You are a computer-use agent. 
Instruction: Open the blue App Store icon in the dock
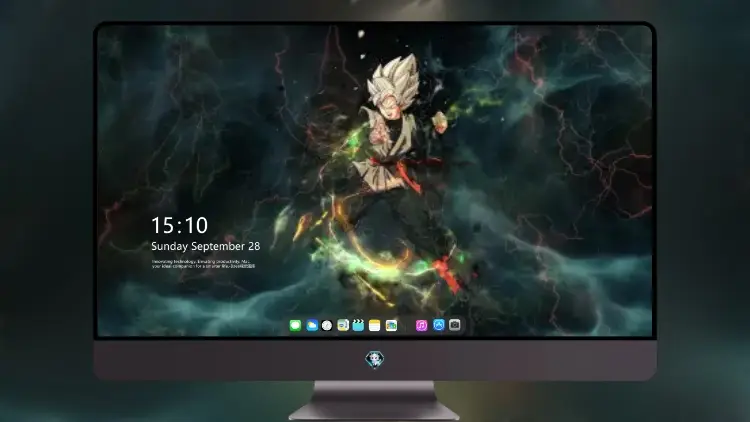pyautogui.click(x=439, y=325)
